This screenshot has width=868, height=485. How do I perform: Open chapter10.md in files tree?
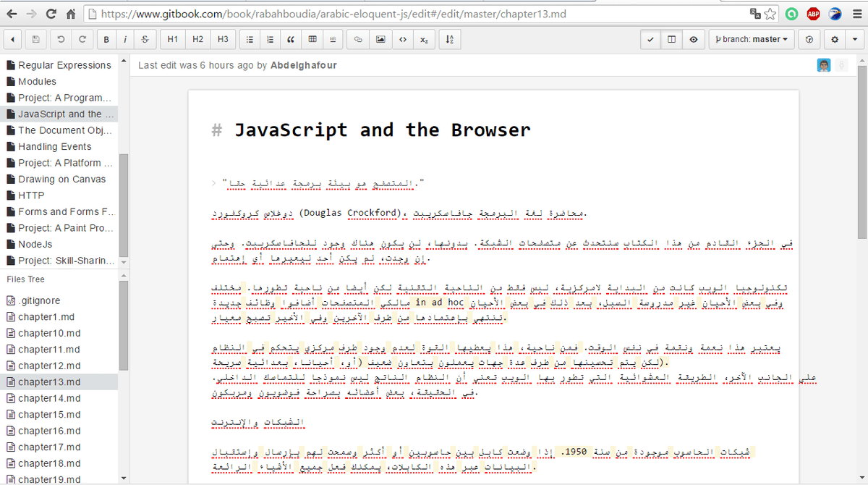(x=59, y=333)
